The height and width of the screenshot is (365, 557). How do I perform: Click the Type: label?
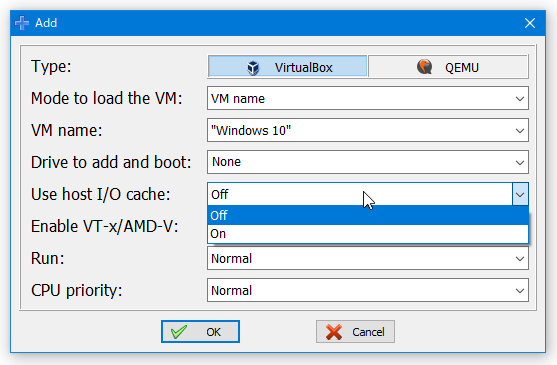(51, 66)
